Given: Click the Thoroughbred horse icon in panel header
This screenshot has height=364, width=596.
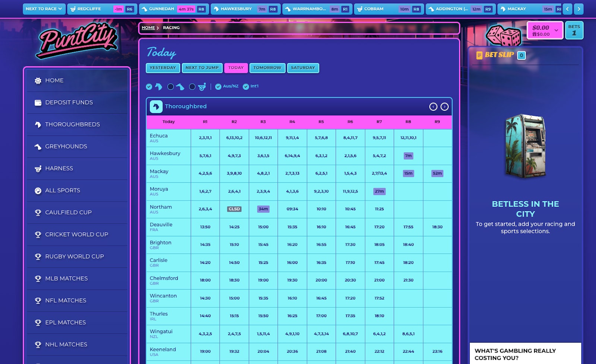Looking at the screenshot, I should tap(156, 106).
